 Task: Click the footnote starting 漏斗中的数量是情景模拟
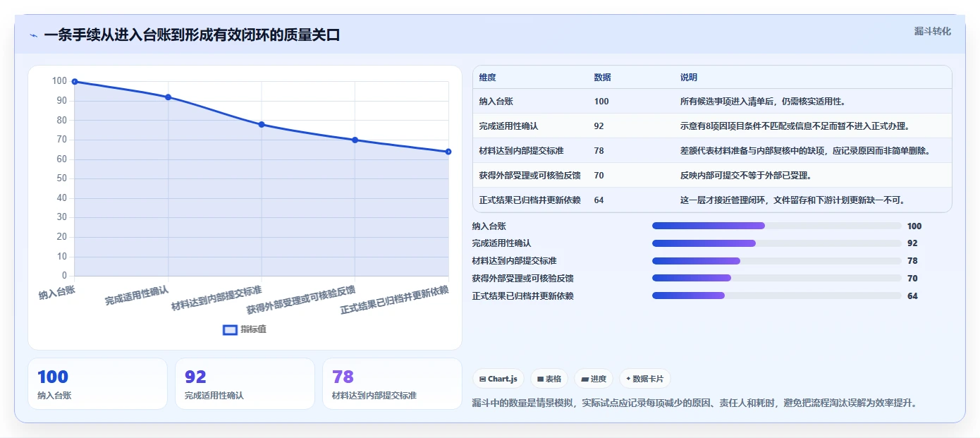click(x=694, y=403)
